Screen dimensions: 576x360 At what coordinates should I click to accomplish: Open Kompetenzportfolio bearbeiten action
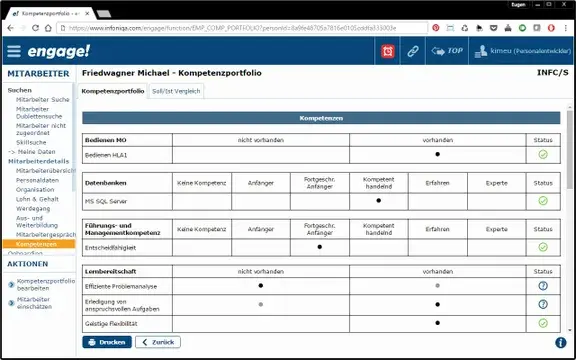pyautogui.click(x=46, y=285)
